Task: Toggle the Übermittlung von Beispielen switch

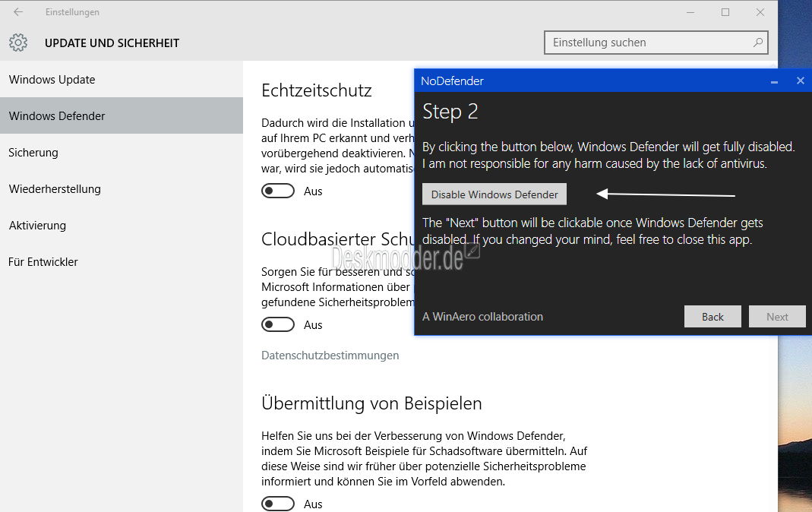Action: pos(277,504)
